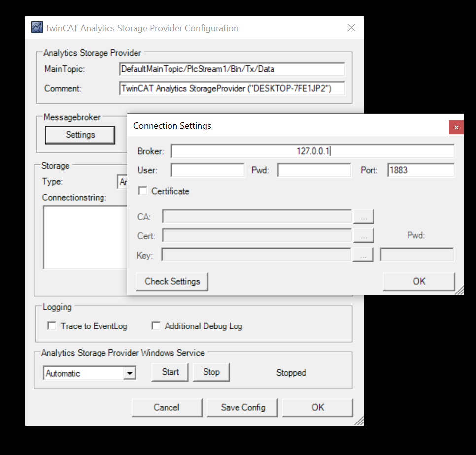Click the Comment text field
Viewport: 476px width, 455px height.
click(x=232, y=88)
